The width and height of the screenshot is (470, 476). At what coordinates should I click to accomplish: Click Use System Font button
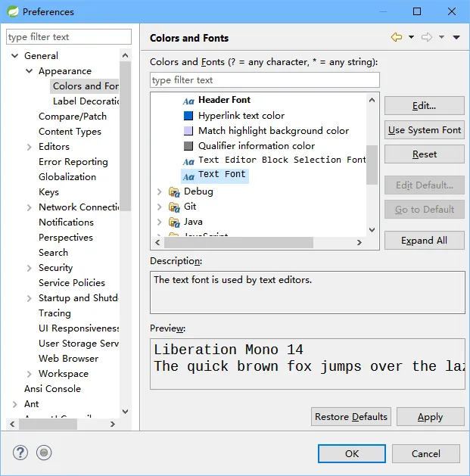tap(424, 130)
